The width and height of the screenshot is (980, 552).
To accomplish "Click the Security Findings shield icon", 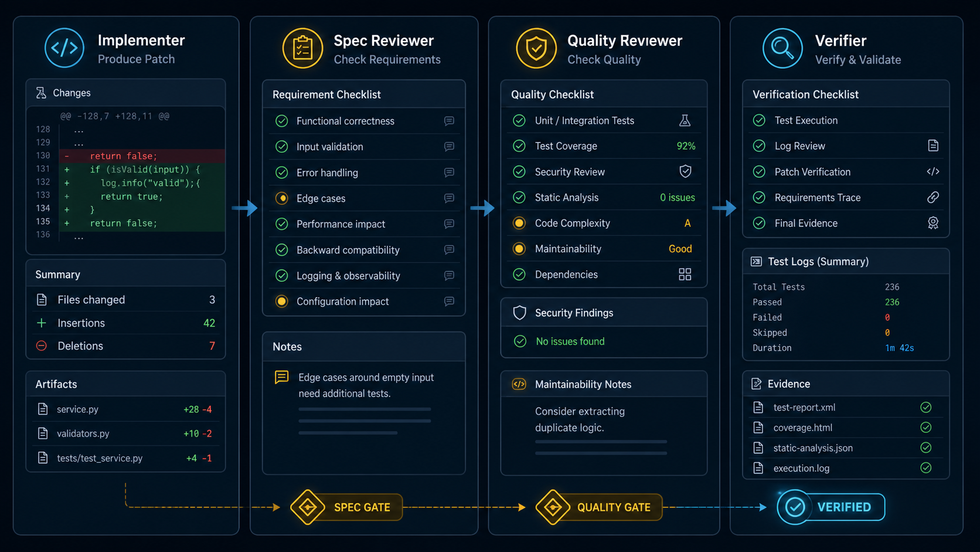I will (519, 313).
